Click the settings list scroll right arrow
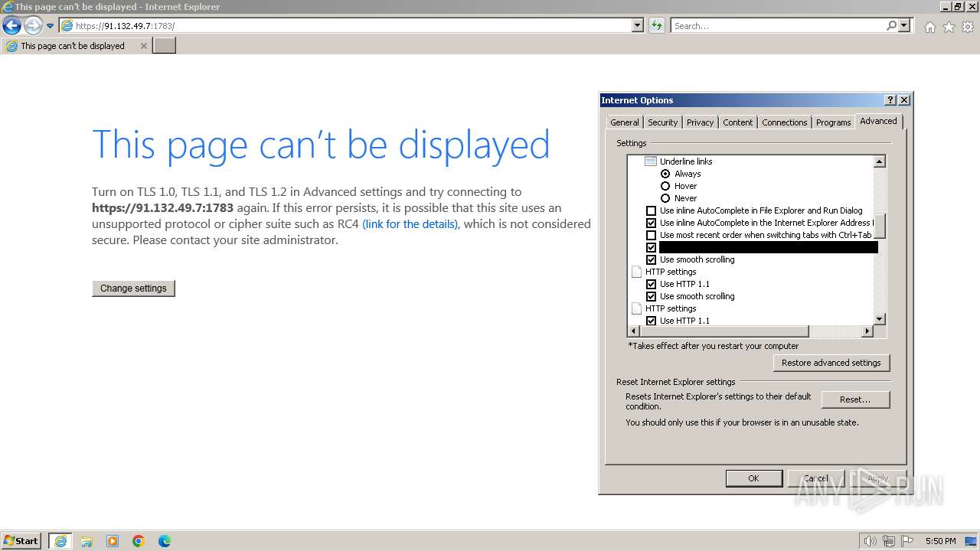 [x=867, y=331]
